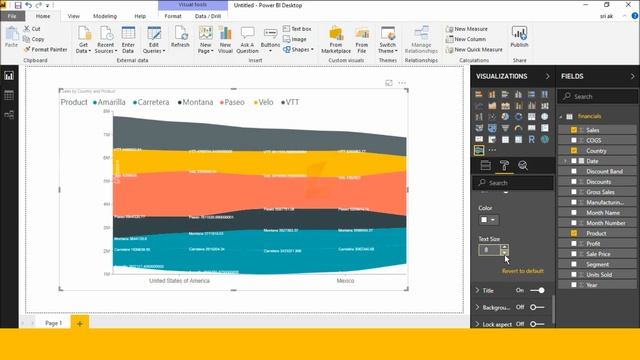Uncheck the Product field checkbox
Screen dimensions: 640x360
point(574,233)
